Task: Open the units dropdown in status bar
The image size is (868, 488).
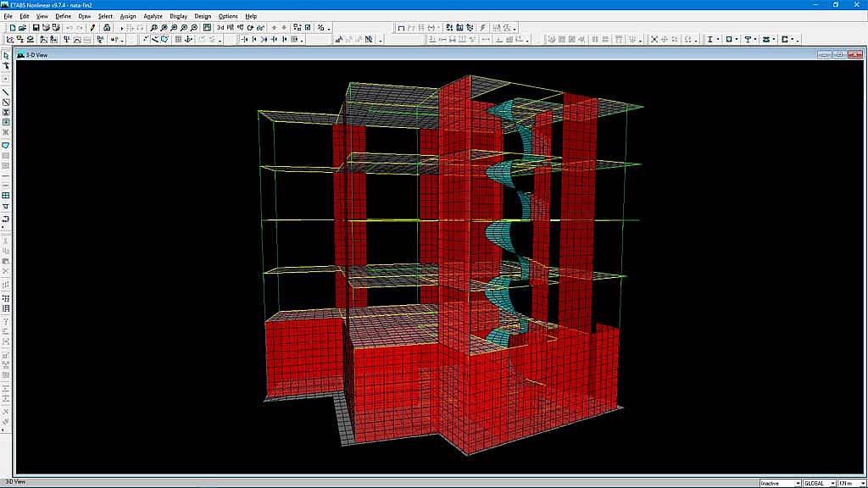Action: (x=848, y=483)
